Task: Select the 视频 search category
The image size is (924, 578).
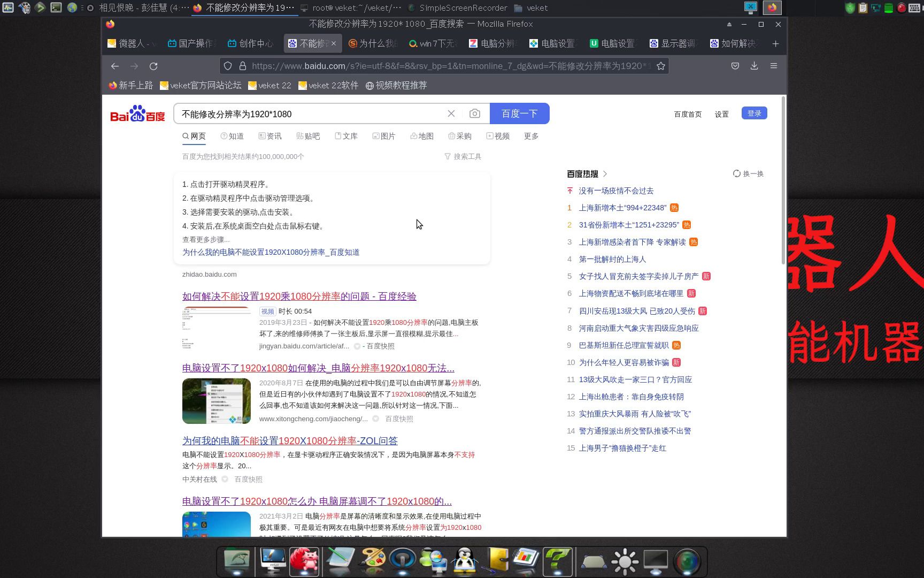Action: (498, 136)
